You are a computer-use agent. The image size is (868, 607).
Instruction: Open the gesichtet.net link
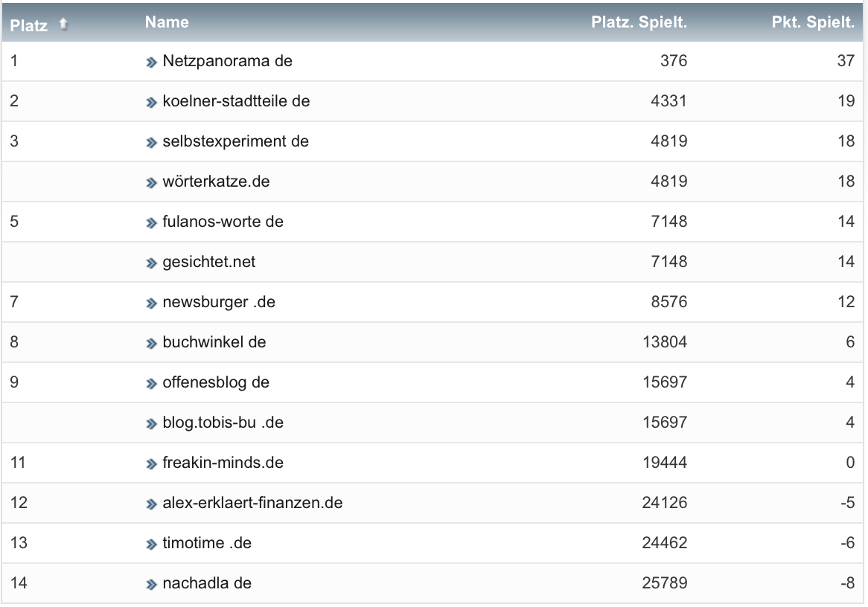pyautogui.click(x=209, y=262)
